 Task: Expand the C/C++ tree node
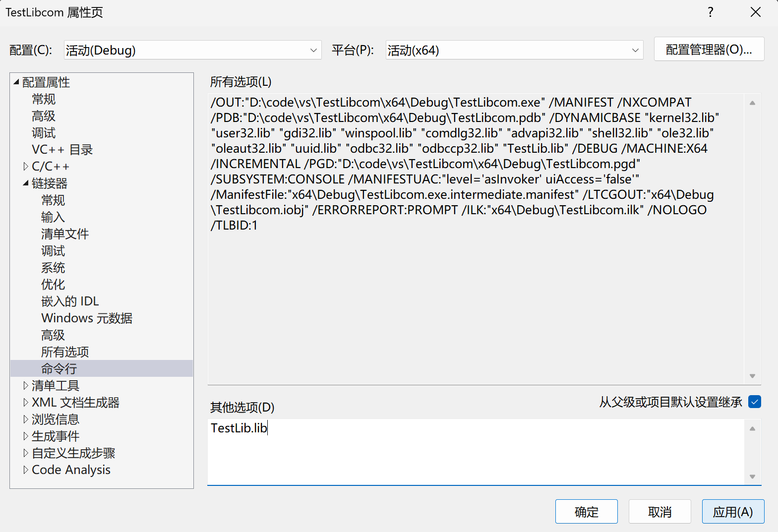[26, 167]
